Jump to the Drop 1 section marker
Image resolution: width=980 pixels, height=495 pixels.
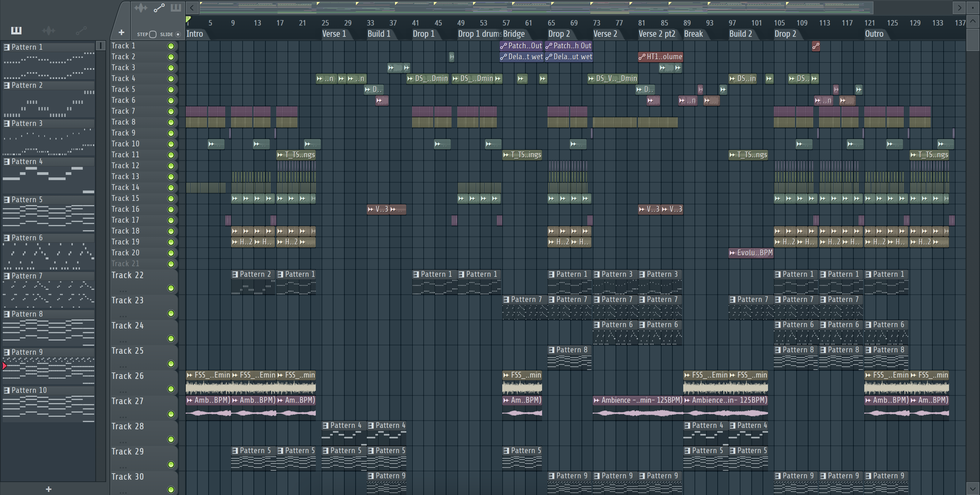423,34
